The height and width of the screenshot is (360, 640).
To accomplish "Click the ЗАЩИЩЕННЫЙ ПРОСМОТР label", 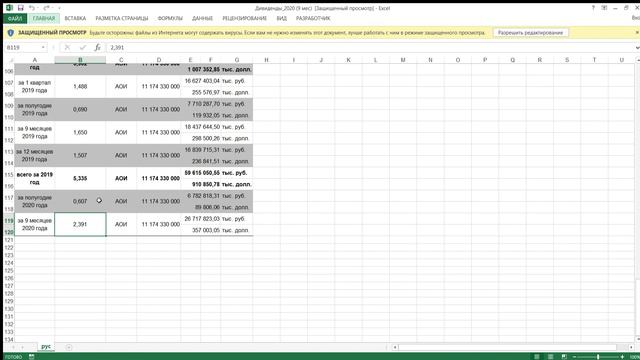I will [x=52, y=33].
